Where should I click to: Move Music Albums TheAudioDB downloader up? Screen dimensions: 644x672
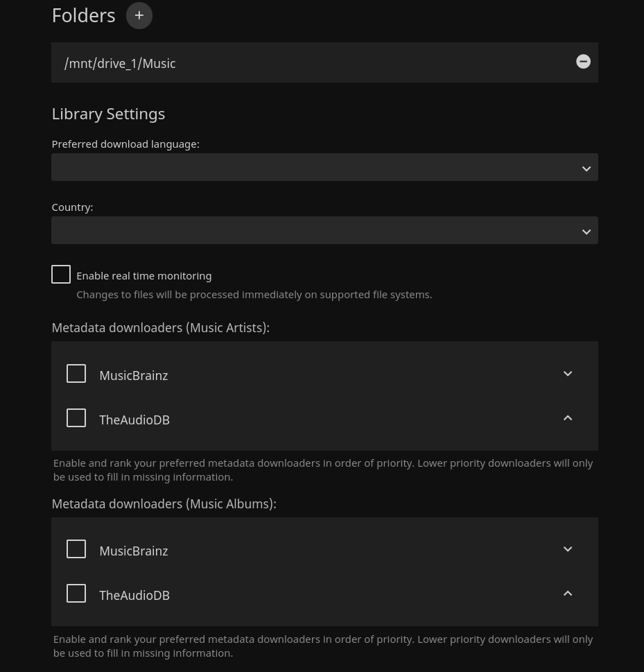coord(568,594)
